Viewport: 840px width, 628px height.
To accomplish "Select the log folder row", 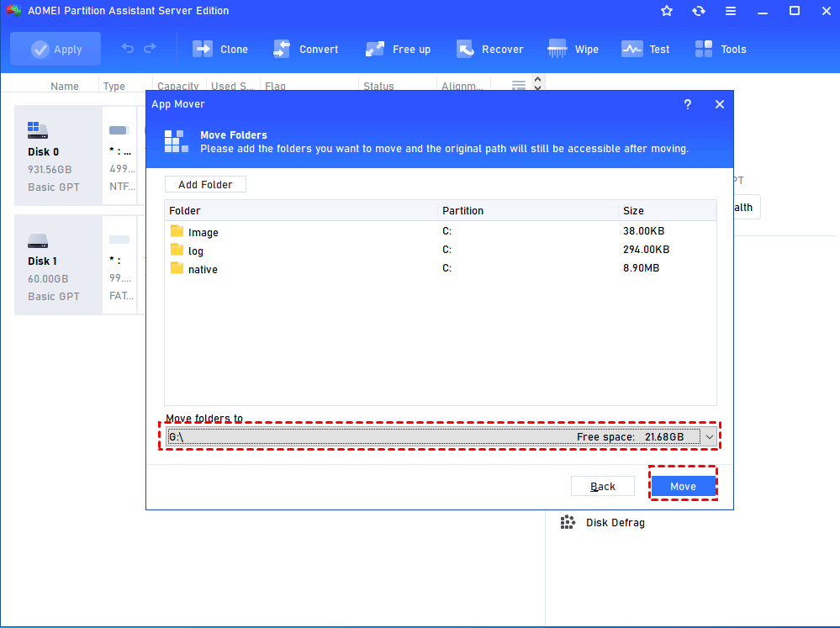I will tap(440, 250).
